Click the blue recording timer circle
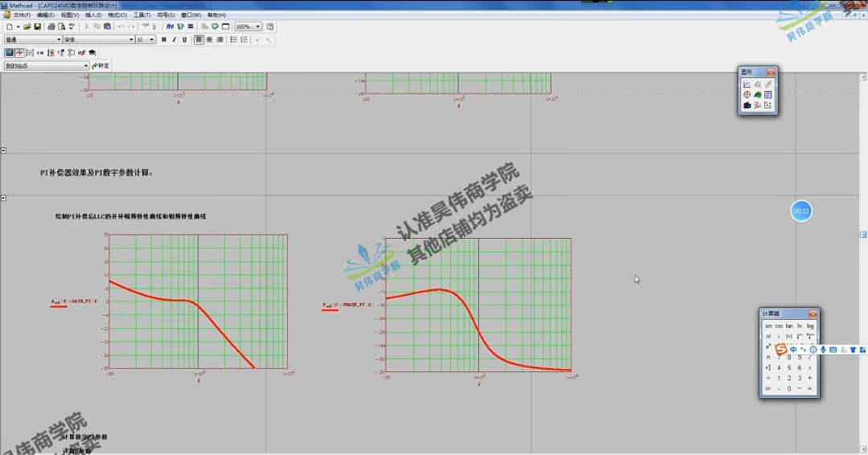The width and height of the screenshot is (868, 455). point(801,211)
